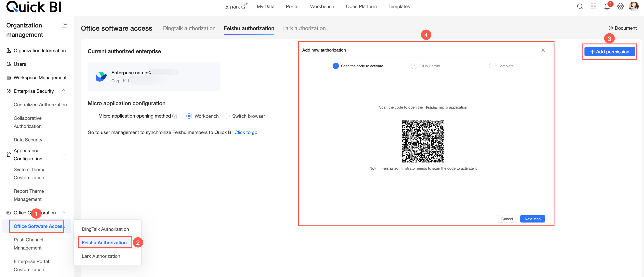Viewport: 644px width, 277px height.
Task: Open Smart Q from top navigation
Action: pyautogui.click(x=236, y=6)
